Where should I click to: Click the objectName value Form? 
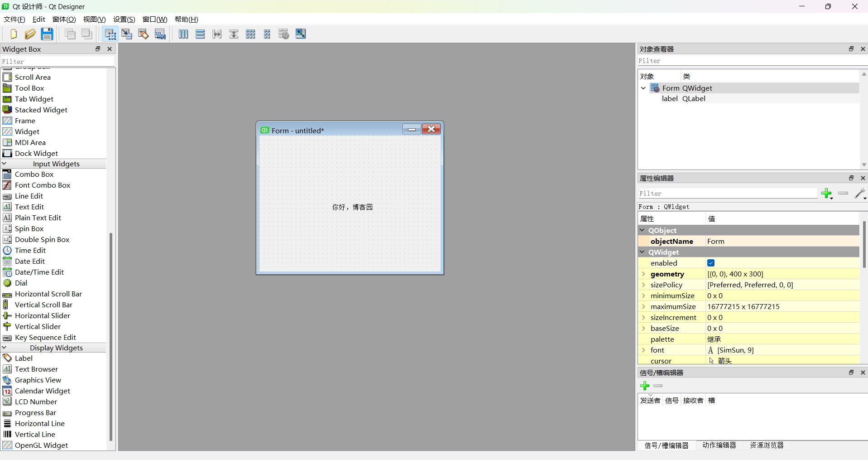[782, 242]
